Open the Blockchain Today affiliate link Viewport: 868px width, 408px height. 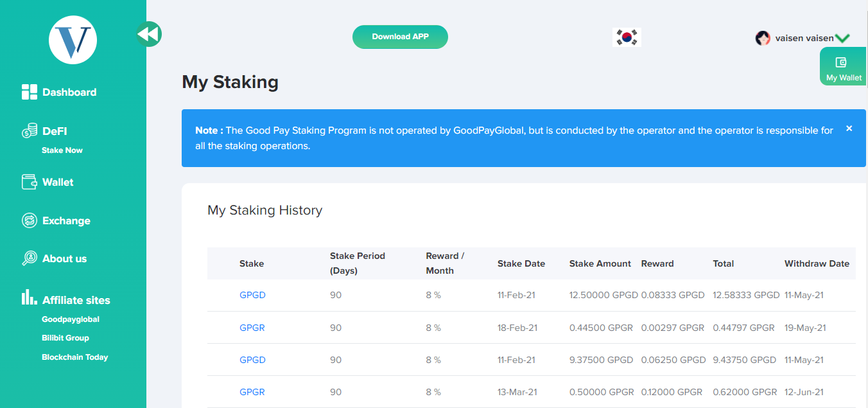[x=74, y=357]
